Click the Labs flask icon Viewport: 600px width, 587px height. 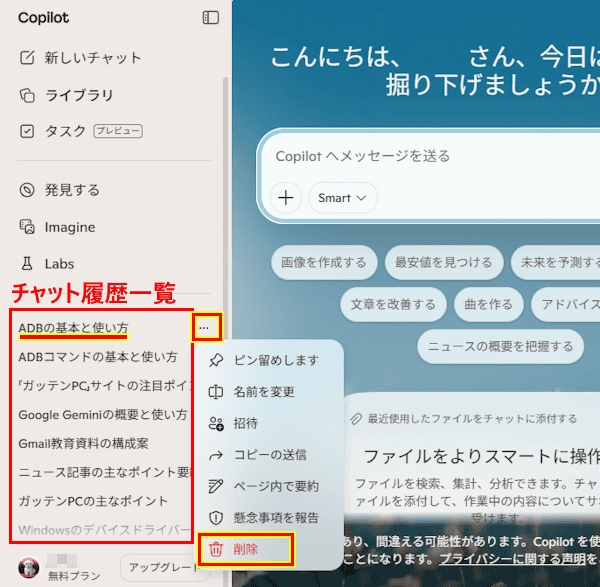click(27, 264)
